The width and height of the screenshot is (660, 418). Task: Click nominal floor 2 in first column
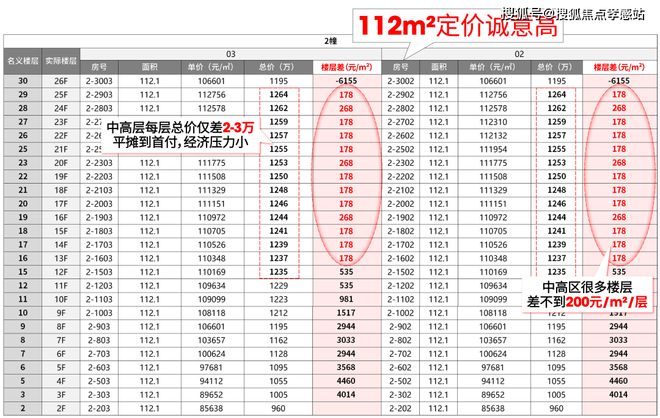tap(23, 408)
